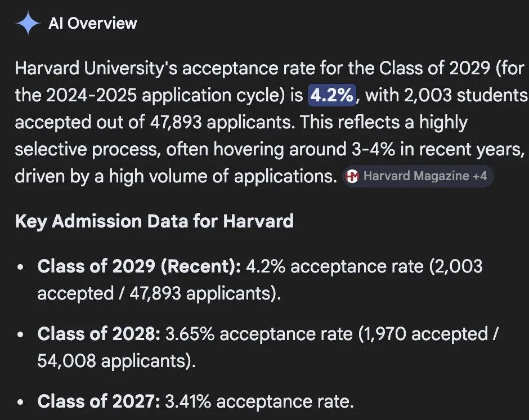Click the highlighted 4.2% acceptance rate

coord(331,95)
